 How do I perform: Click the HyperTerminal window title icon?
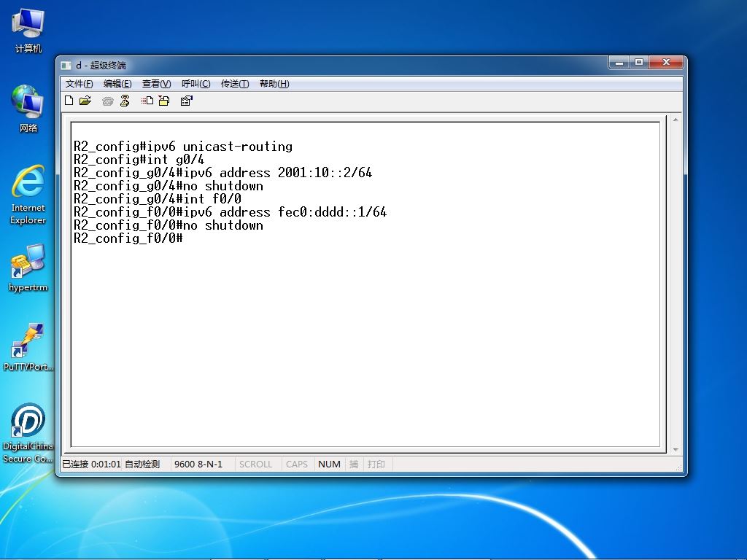coord(66,65)
